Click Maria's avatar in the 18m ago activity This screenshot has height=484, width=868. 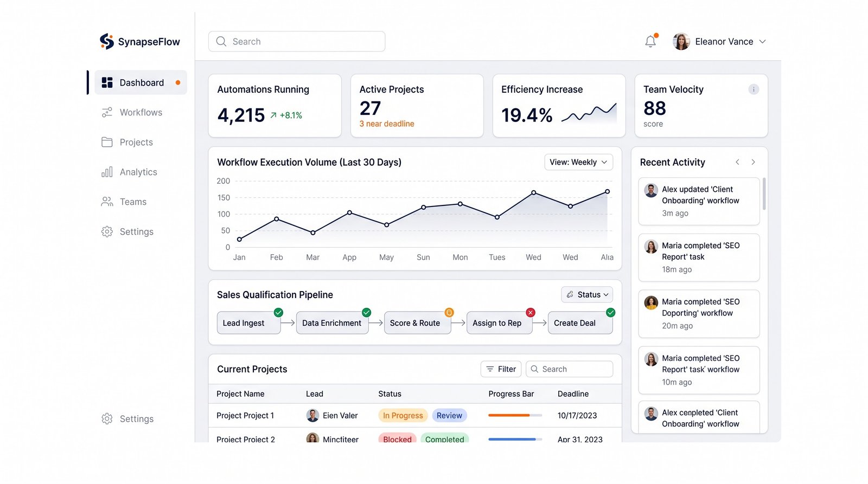click(651, 247)
